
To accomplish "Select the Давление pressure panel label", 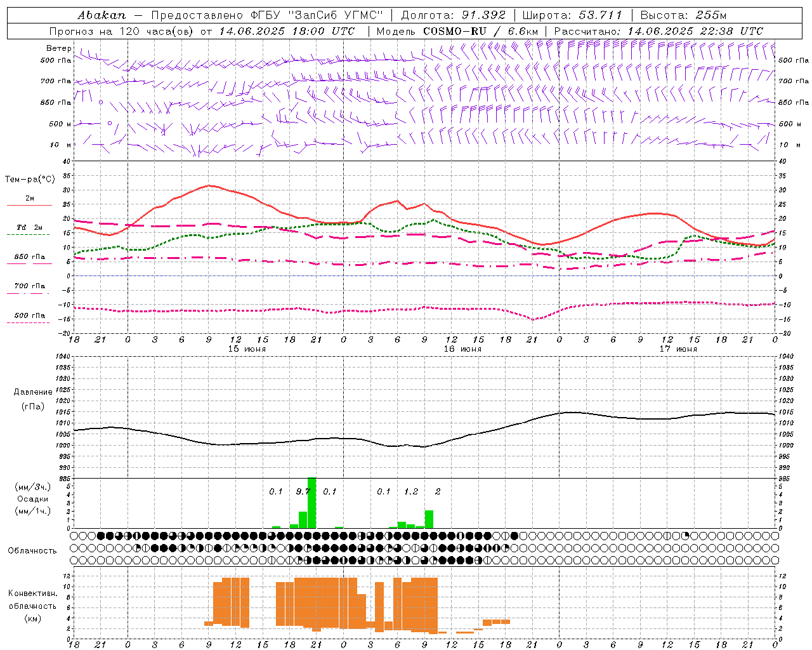I will [x=33, y=392].
